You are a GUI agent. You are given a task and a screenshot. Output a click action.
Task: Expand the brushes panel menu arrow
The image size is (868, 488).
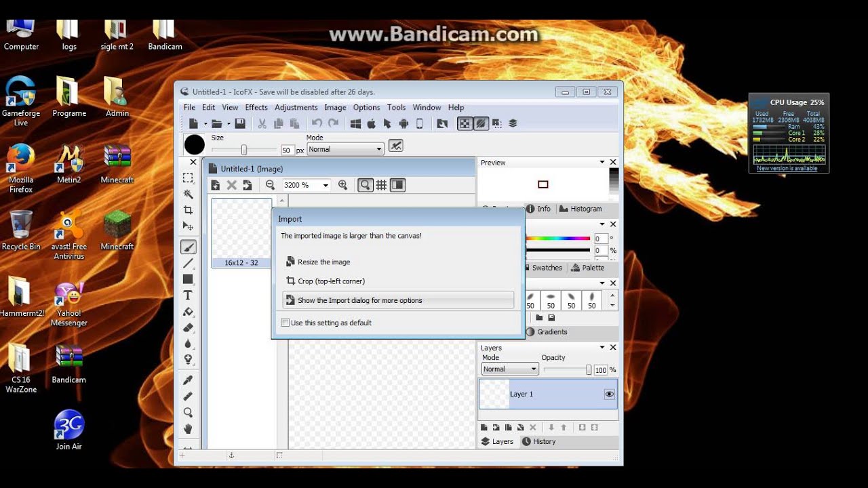coord(601,283)
